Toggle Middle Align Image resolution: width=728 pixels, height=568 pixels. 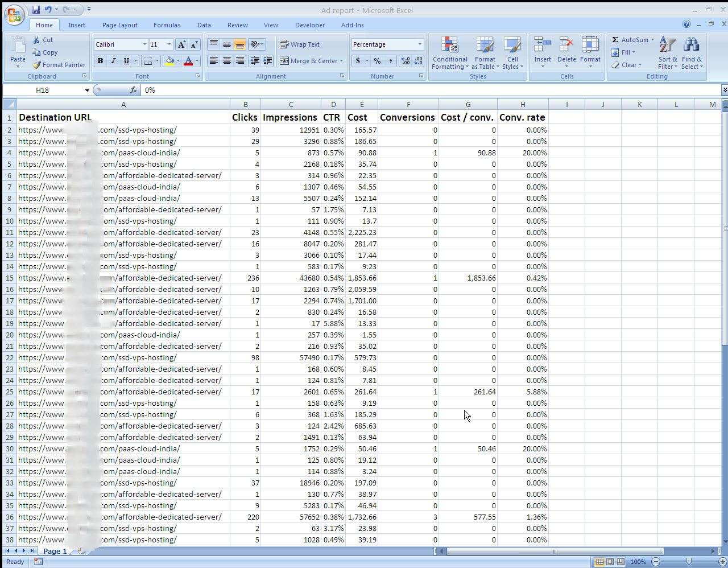(227, 44)
